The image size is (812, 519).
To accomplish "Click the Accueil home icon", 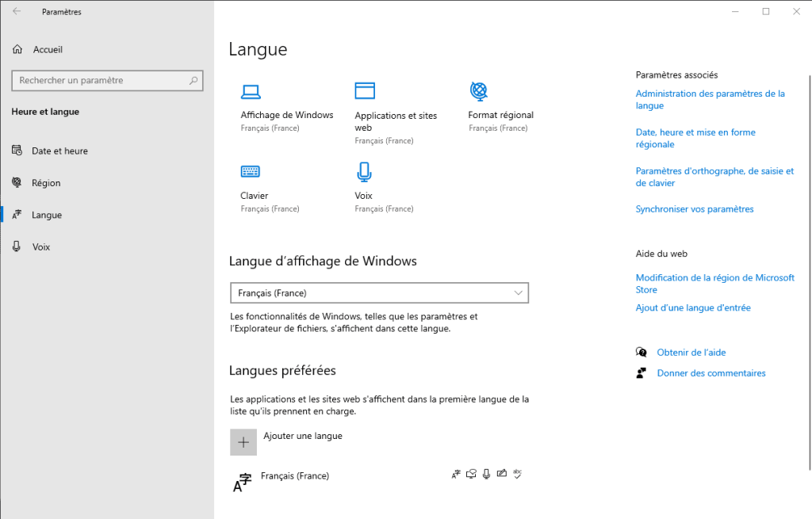I will click(17, 50).
